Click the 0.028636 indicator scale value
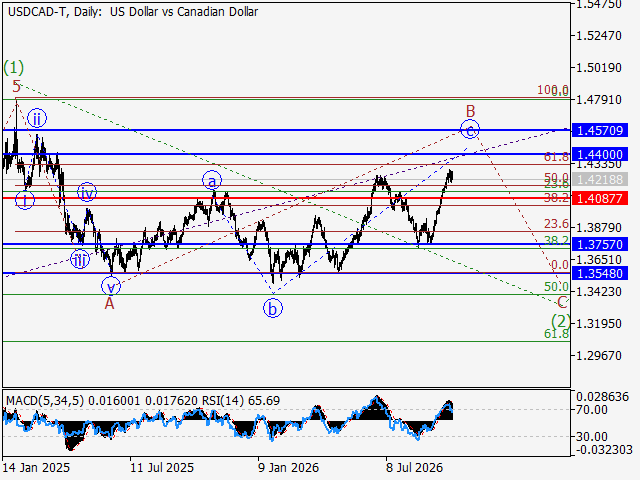 point(602,397)
